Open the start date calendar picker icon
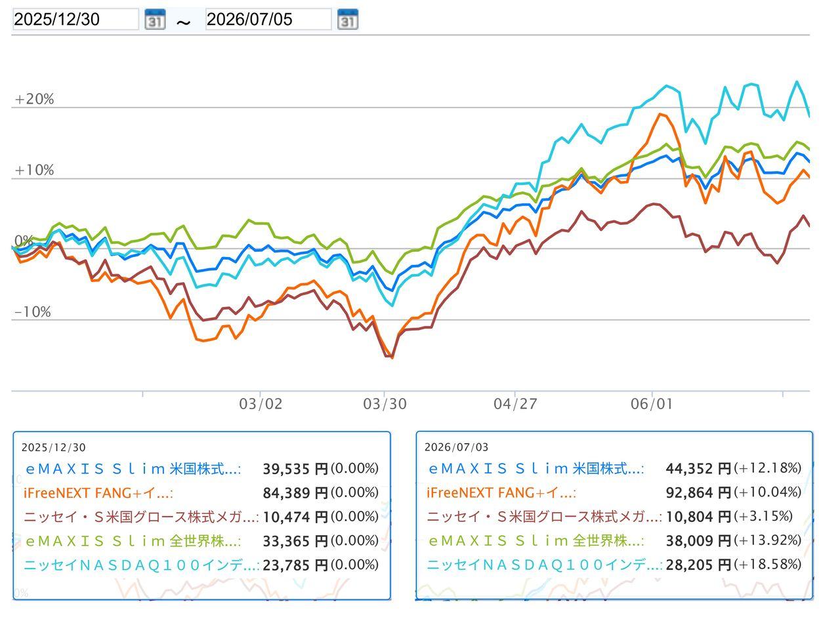This screenshot has height=621, width=840. [x=155, y=20]
